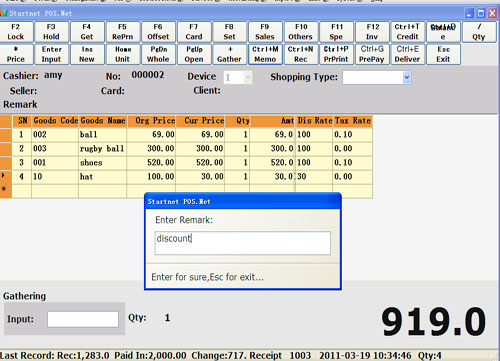Click the / Qty button
This screenshot has width=500, height=361.
click(x=479, y=32)
